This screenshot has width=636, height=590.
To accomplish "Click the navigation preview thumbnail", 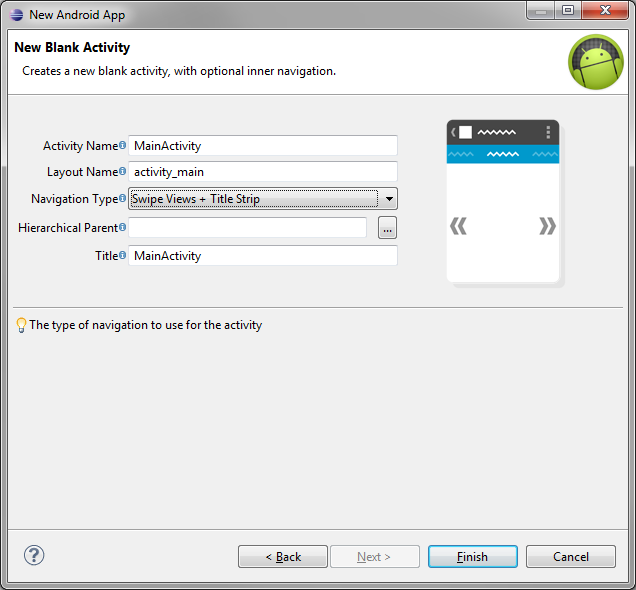I will coord(503,202).
